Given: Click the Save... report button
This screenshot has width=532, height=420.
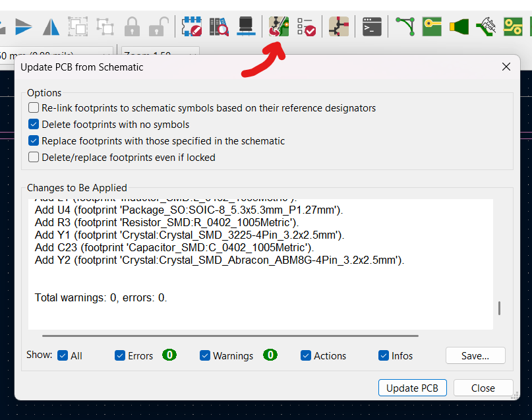Looking at the screenshot, I should coord(475,355).
